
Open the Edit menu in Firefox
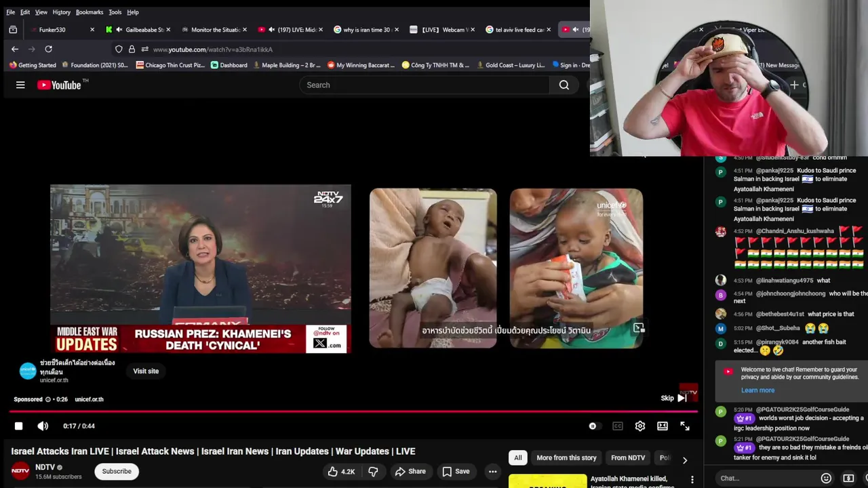pos(25,12)
